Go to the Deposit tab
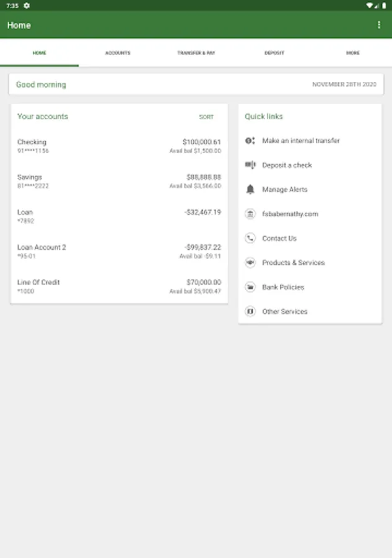 pos(274,53)
